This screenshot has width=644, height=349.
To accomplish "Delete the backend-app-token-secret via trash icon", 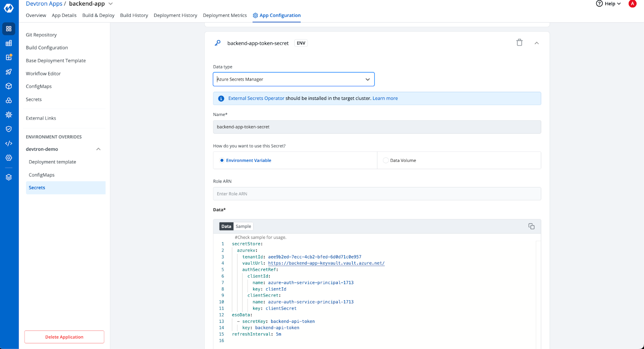I will coord(520,43).
